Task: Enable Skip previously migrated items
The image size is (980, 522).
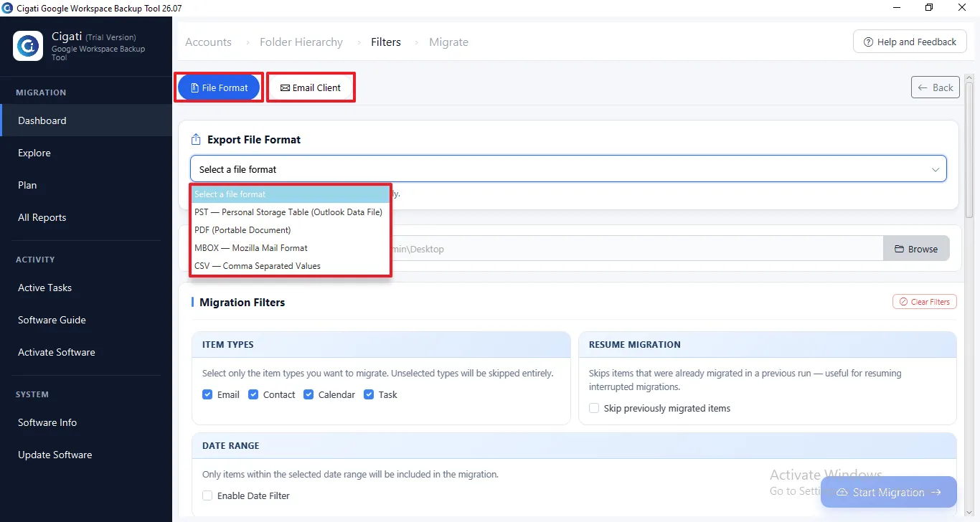Action: [x=594, y=408]
